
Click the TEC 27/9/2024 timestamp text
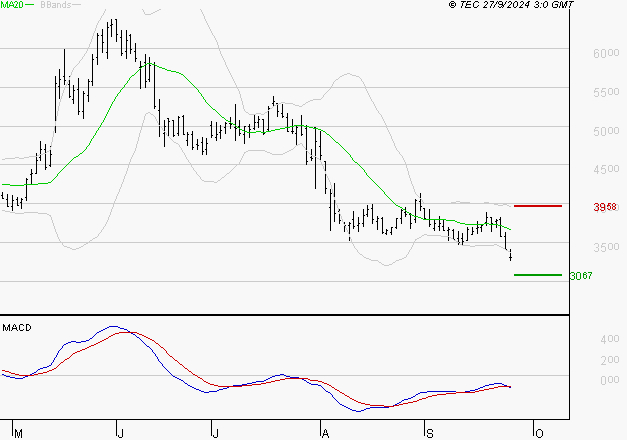511,4
